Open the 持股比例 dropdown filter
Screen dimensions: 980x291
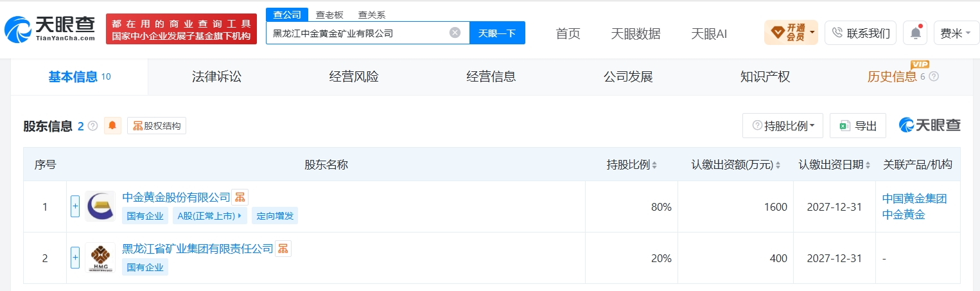pos(783,126)
